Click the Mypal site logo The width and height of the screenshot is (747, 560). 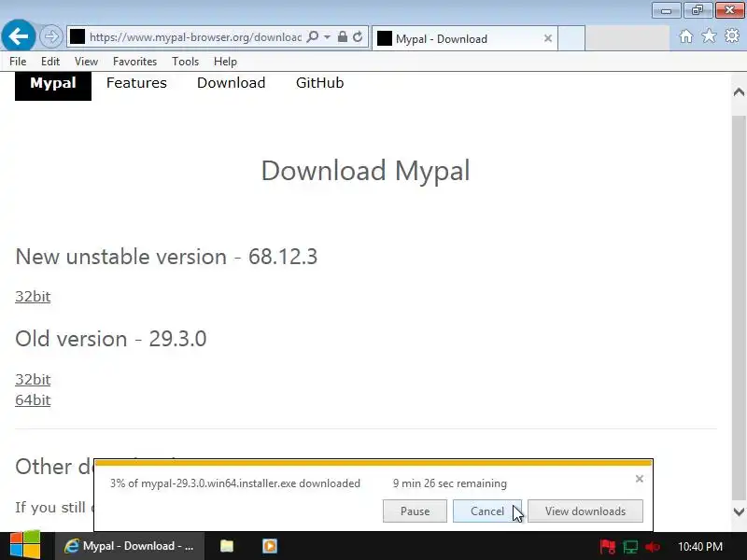point(53,85)
